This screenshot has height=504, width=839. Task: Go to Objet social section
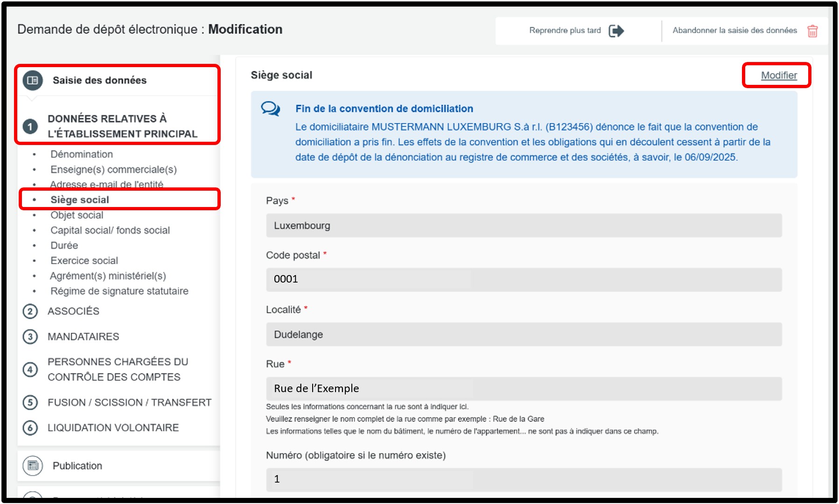tap(77, 215)
